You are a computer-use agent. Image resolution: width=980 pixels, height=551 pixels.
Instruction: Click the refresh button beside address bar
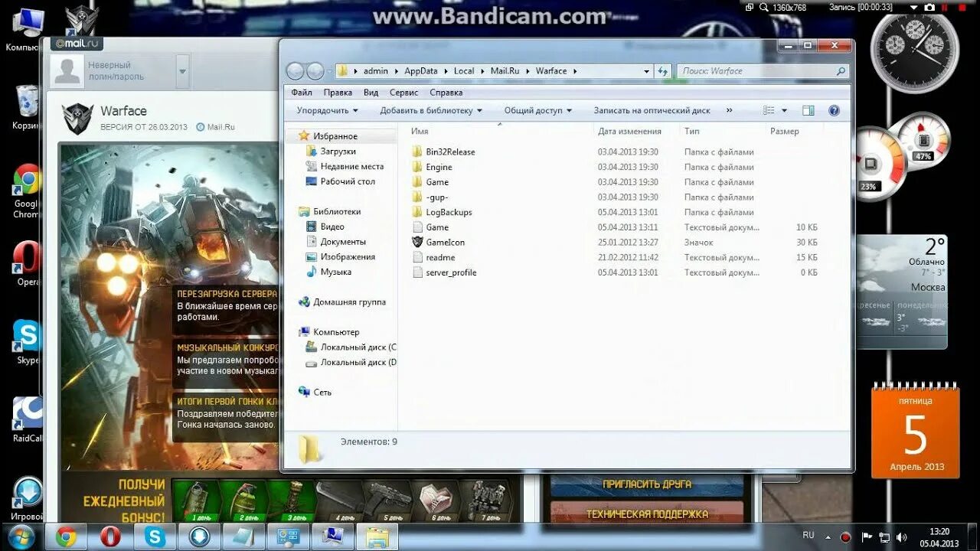coord(663,71)
